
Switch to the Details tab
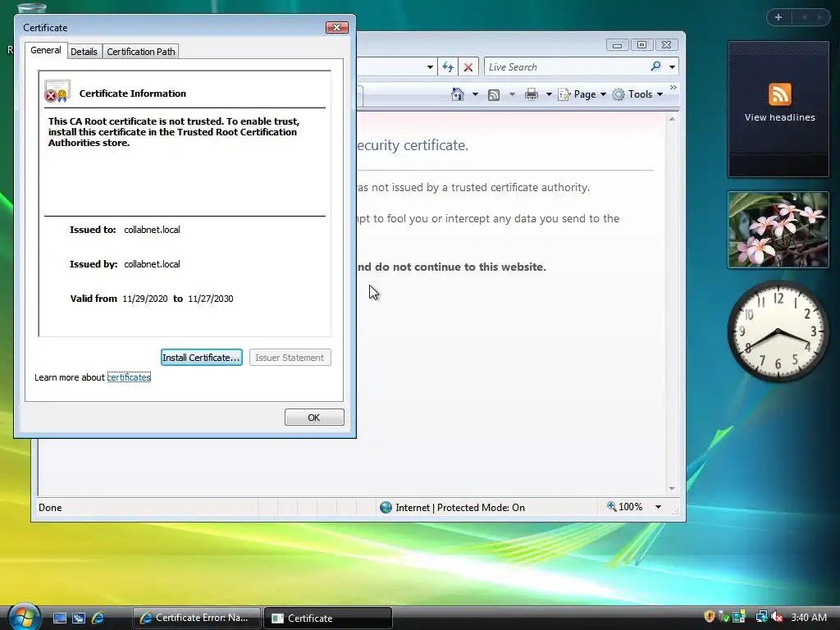coord(84,52)
